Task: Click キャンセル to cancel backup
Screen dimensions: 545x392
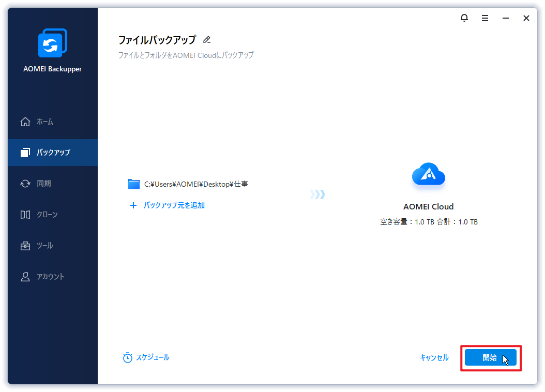Action: 434,357
